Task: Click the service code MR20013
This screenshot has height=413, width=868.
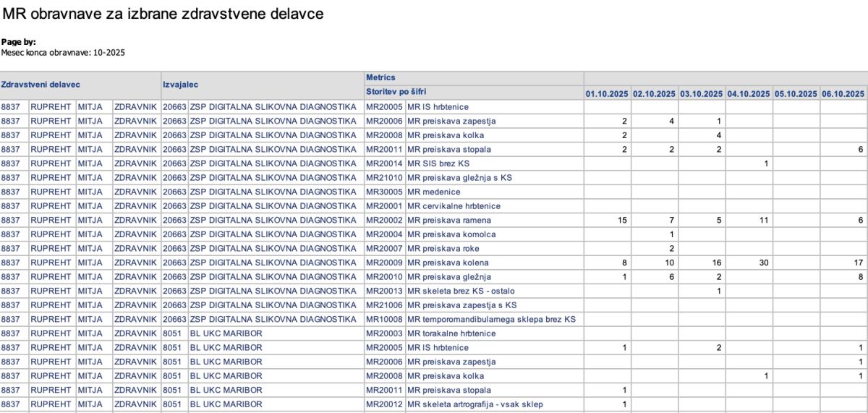Action: pos(384,291)
